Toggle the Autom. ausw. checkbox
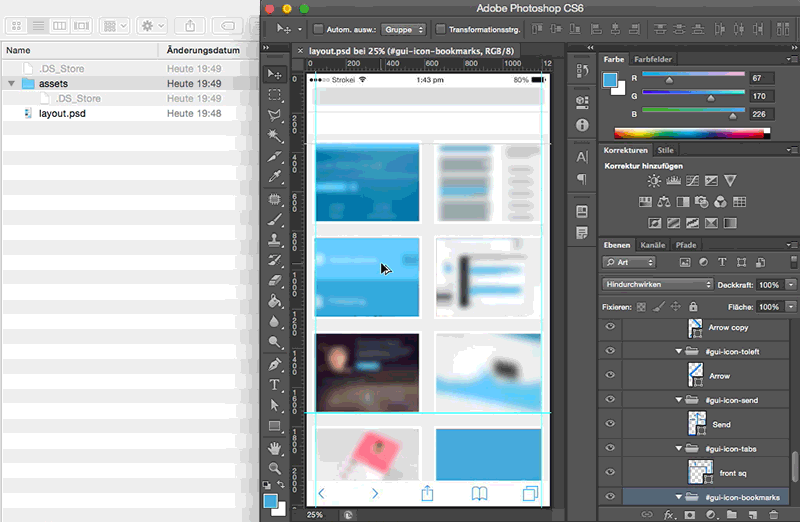The image size is (800, 522). [x=318, y=29]
